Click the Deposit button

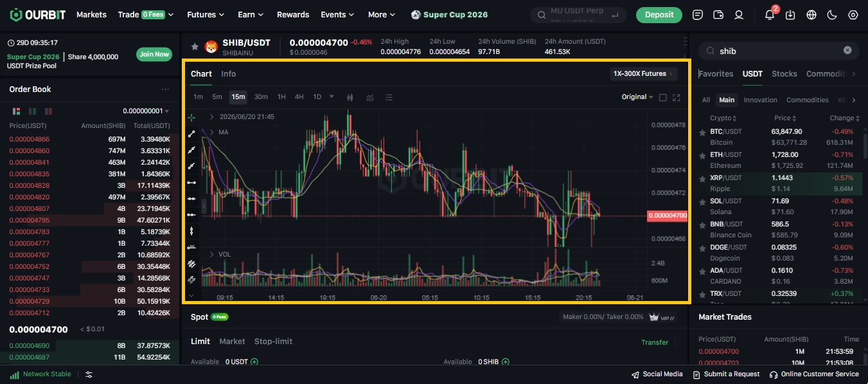pyautogui.click(x=659, y=15)
